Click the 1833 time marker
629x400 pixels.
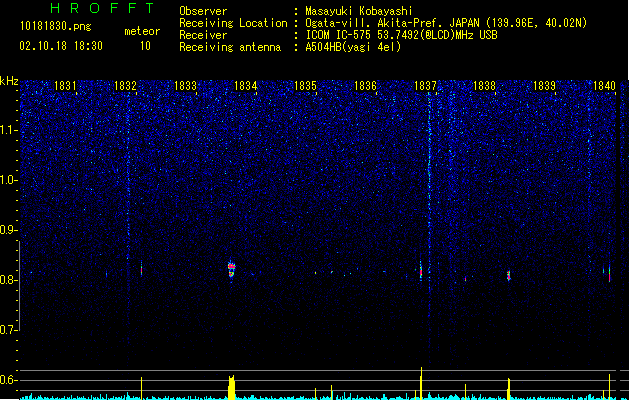185,86
